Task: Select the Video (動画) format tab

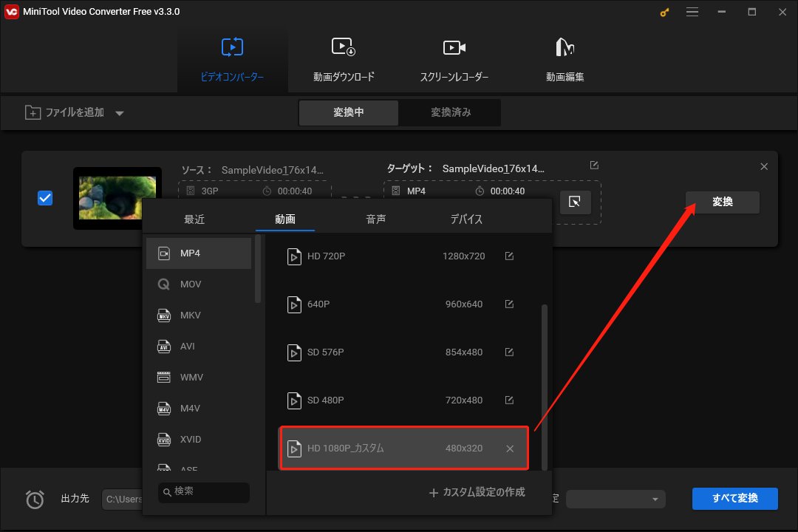Action: tap(285, 219)
